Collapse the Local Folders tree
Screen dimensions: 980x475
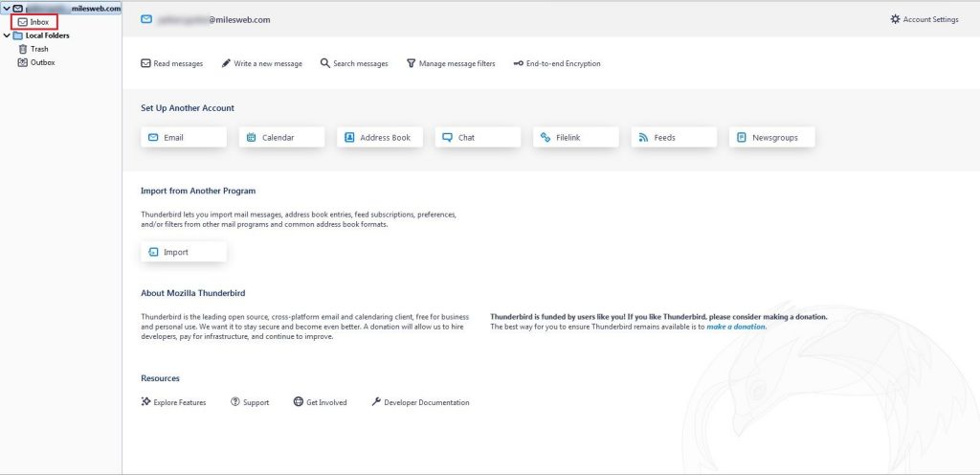point(7,35)
